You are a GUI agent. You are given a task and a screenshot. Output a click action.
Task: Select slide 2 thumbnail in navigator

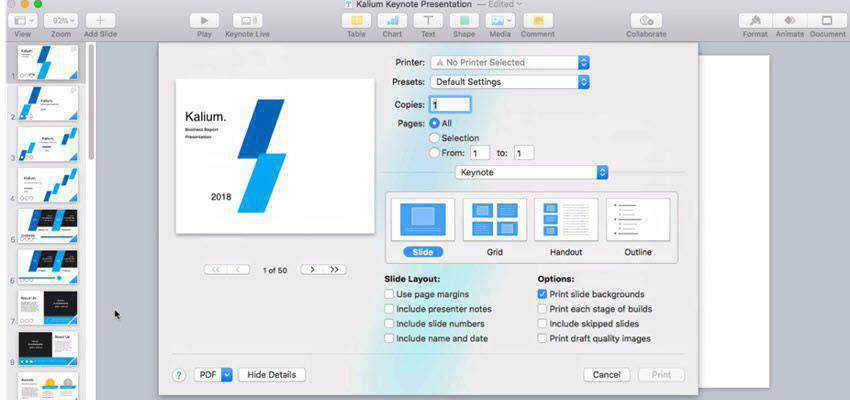pos(48,103)
